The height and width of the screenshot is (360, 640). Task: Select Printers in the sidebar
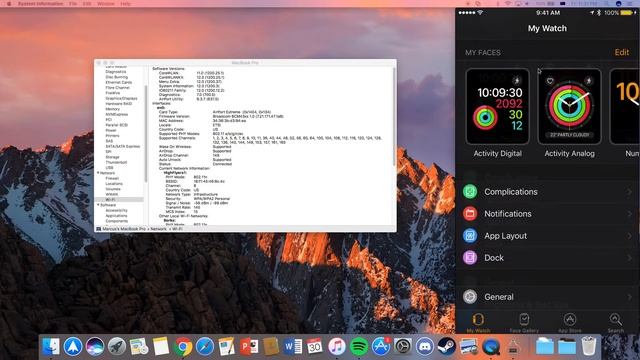tap(112, 136)
